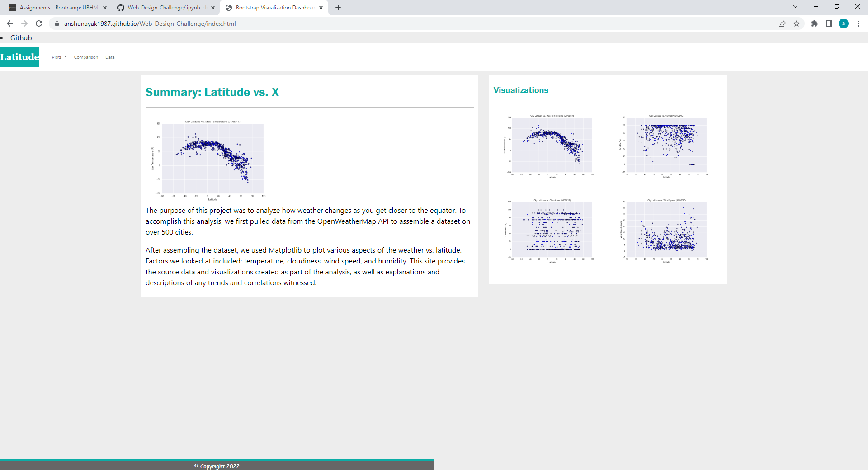Reload the current page
The width and height of the screenshot is (868, 470).
(39, 23)
